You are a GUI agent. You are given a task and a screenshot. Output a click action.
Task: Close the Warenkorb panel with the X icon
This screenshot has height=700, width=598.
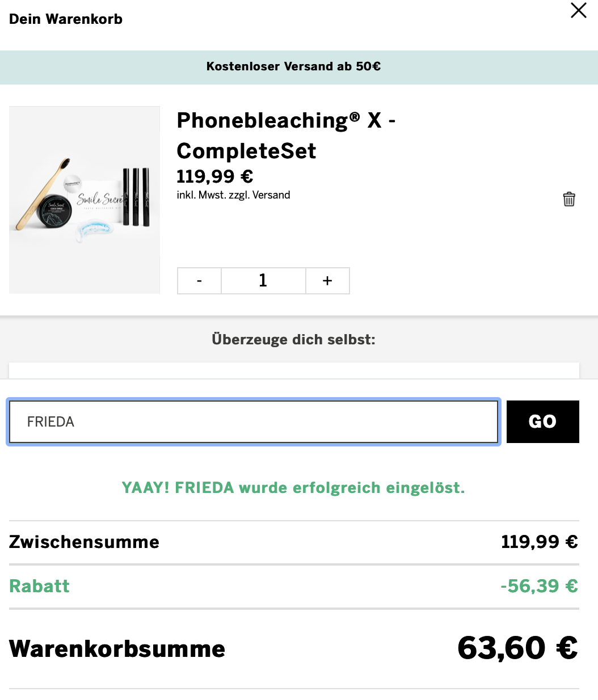(x=578, y=10)
